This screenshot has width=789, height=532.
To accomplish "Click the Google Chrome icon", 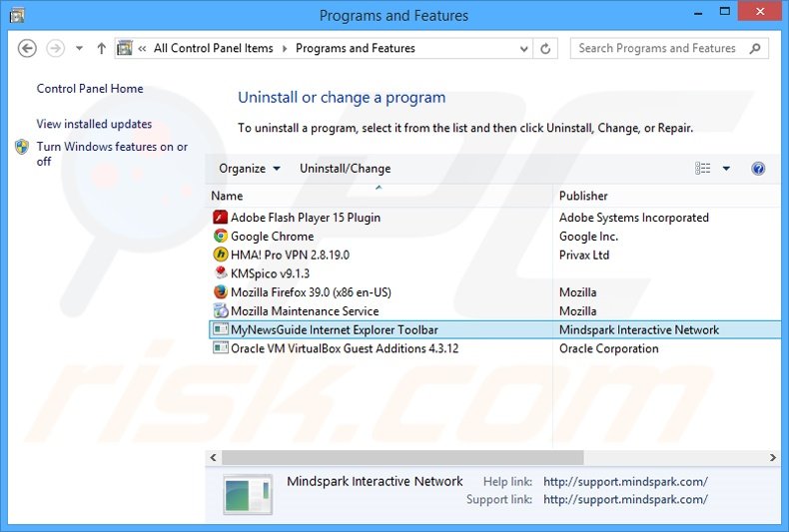I will (220, 236).
